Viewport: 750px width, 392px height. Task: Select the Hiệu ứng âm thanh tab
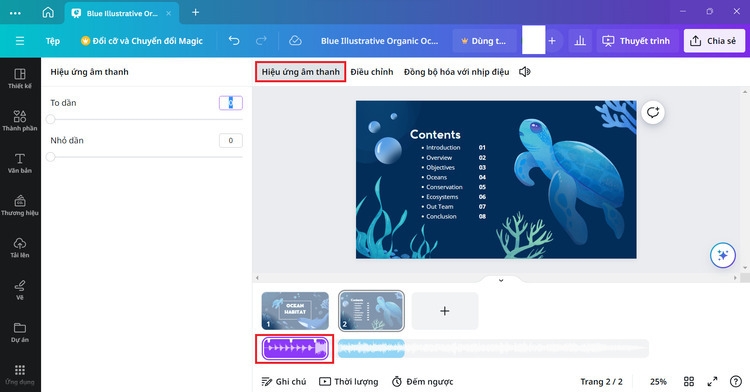pyautogui.click(x=300, y=72)
